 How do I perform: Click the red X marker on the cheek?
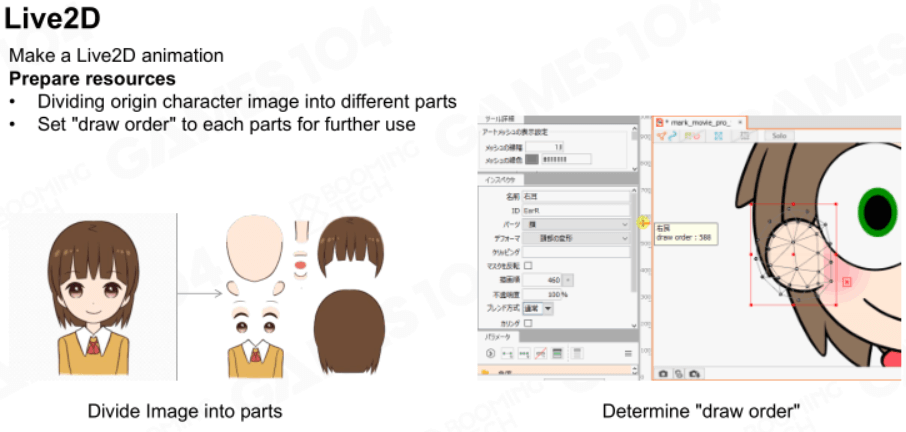coord(846,282)
